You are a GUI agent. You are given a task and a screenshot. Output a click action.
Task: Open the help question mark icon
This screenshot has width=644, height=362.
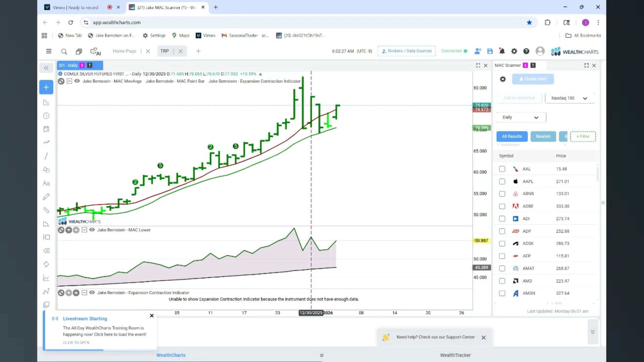pos(526,51)
